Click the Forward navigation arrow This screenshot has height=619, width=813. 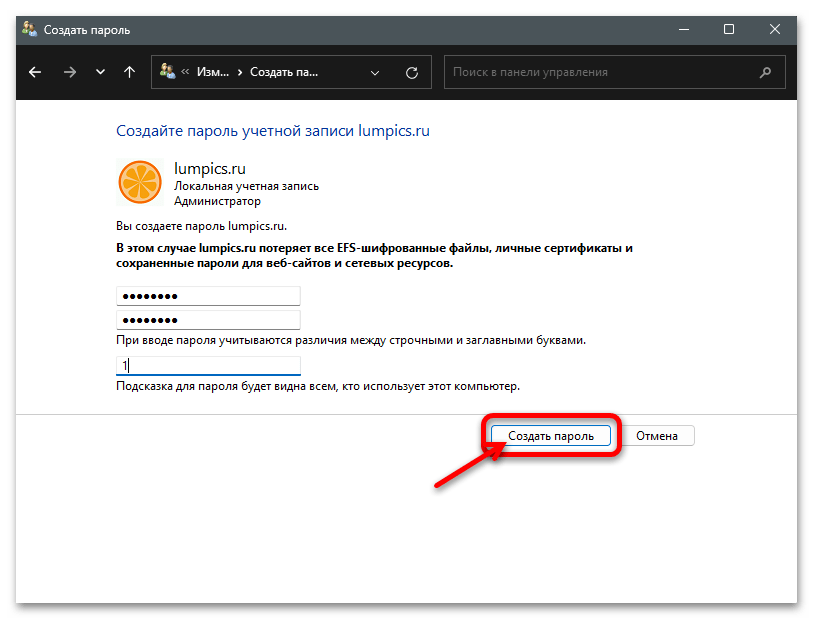(x=69, y=72)
